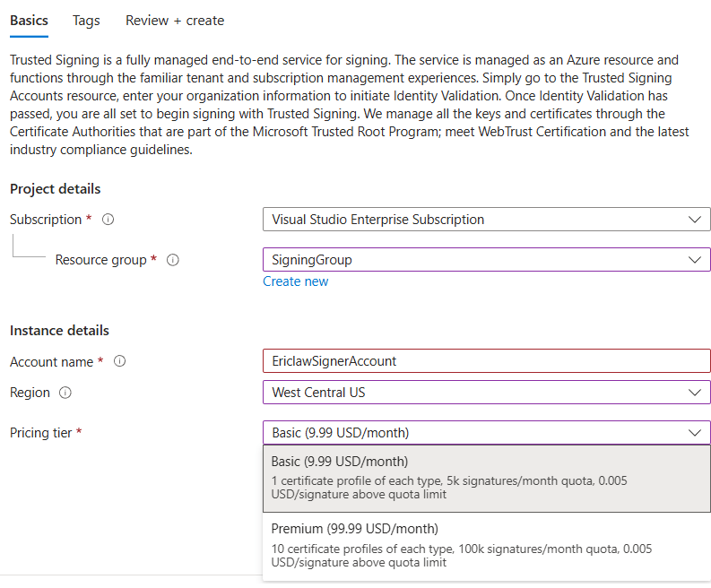Click the Account name info icon

(x=120, y=361)
